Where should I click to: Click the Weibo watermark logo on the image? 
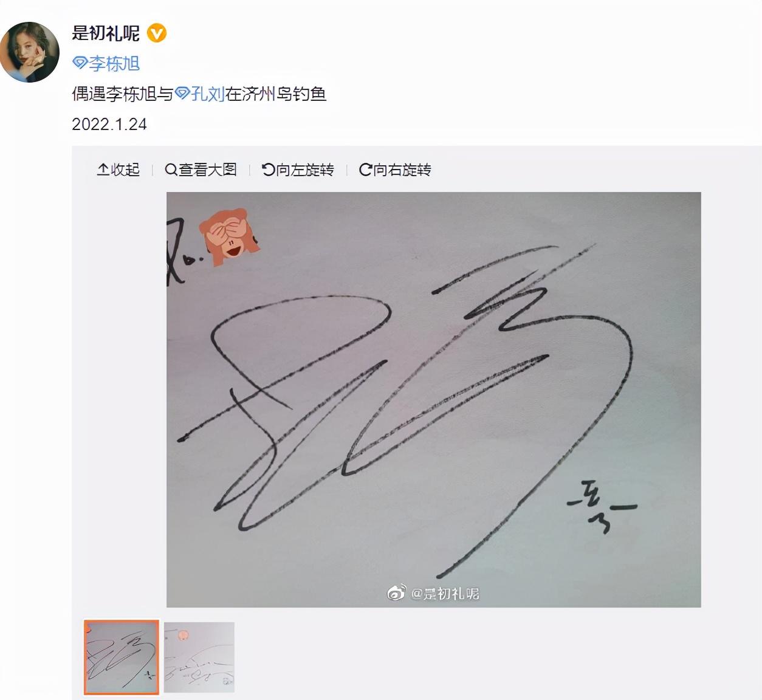[x=396, y=592]
